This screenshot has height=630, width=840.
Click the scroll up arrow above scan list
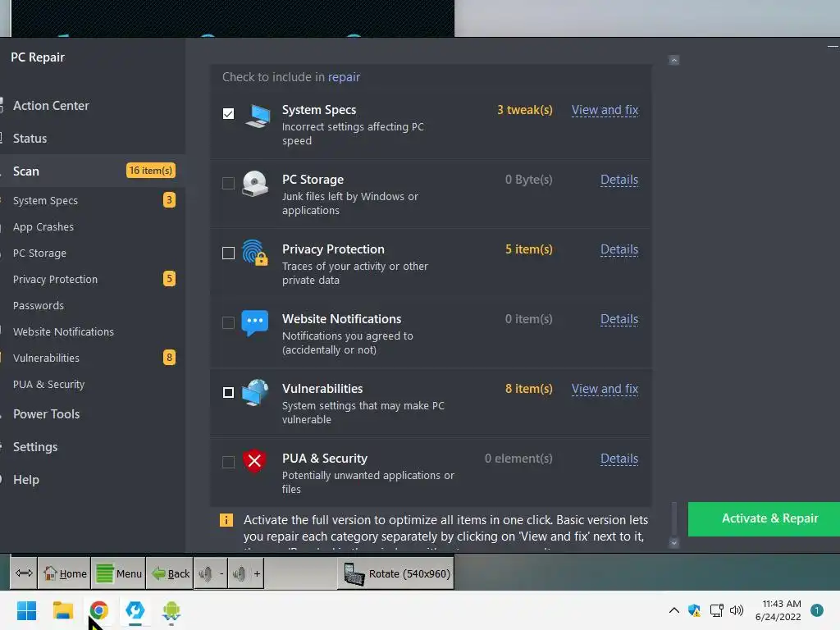(x=674, y=60)
